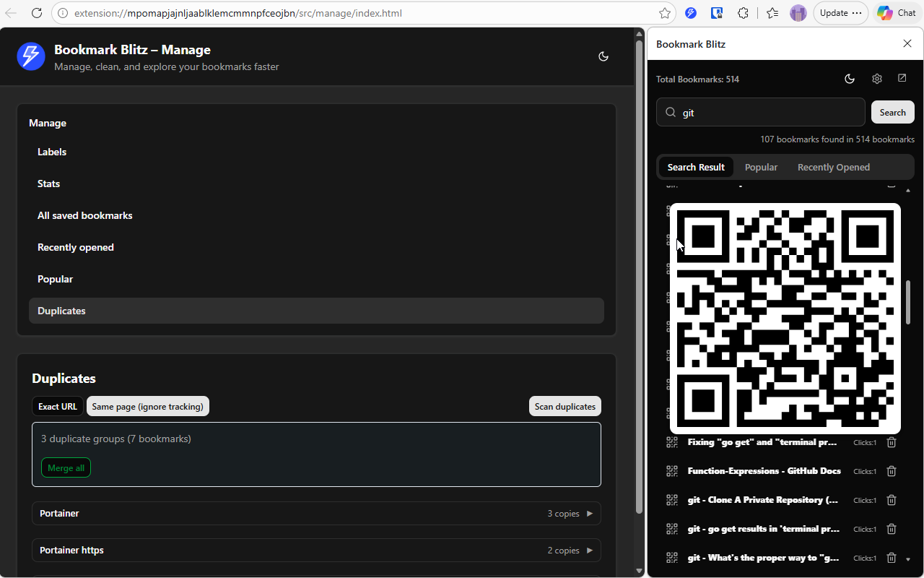
Task: Show QR code for 'git - go get results' bookmark
Action: point(672,529)
